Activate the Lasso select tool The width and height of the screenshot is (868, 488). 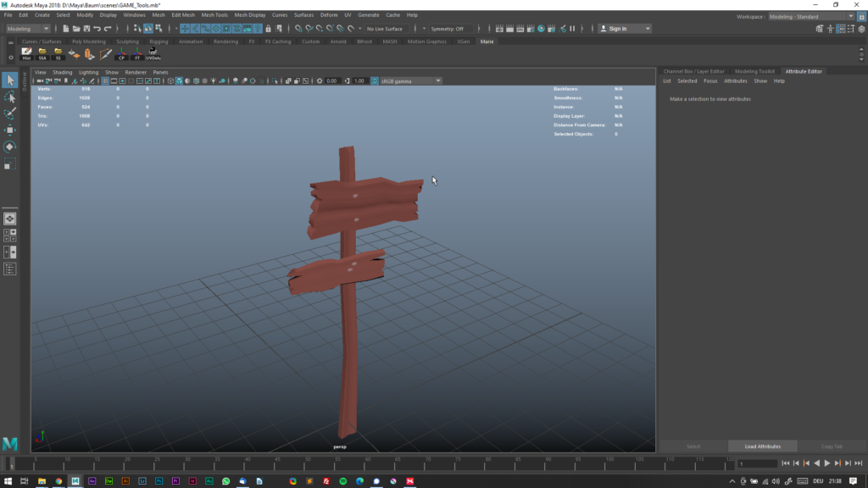click(10, 97)
